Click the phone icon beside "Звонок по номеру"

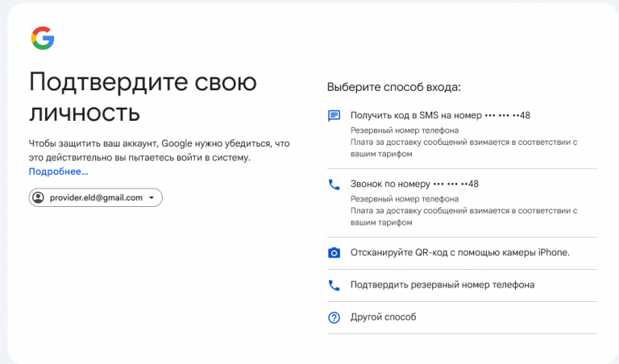click(x=334, y=184)
